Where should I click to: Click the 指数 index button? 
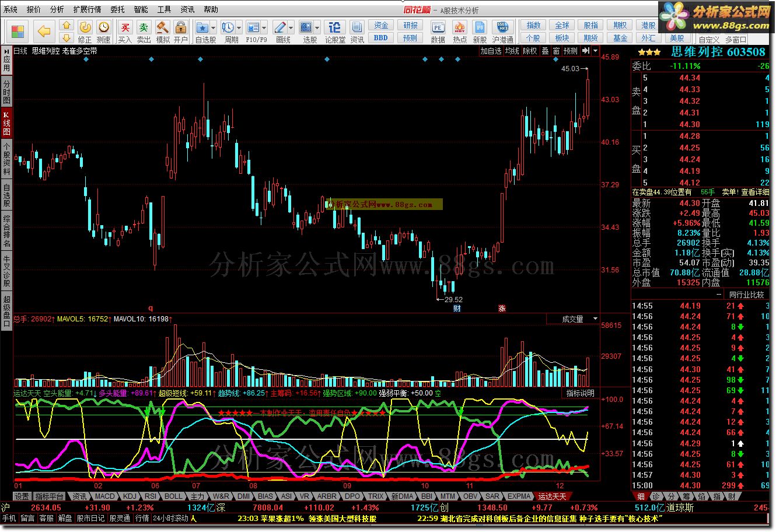(533, 25)
